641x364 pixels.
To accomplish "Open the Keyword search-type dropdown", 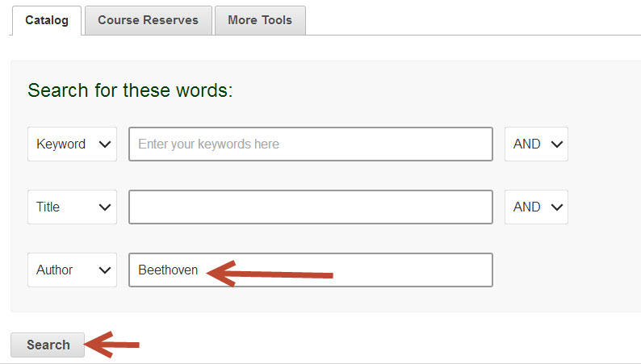I will [x=72, y=144].
